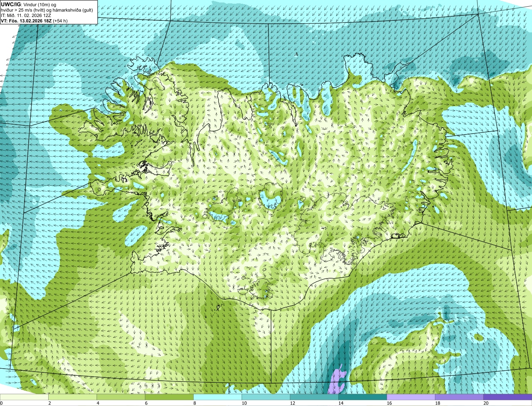Click the valid time "VT: Fös. 13.02.2026 18Z (+54 h)"
532x406 pixels.
pyautogui.click(x=34, y=20)
